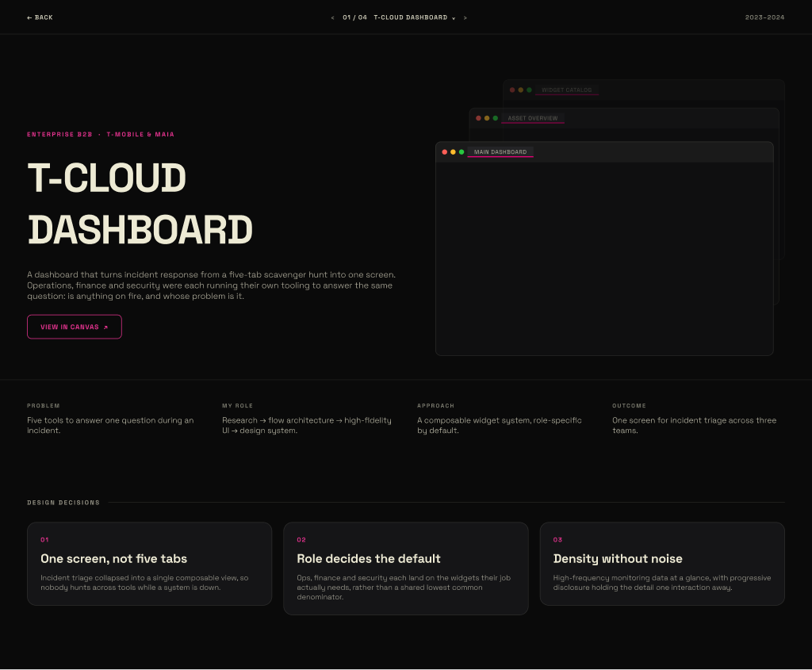
Task: Select the Main Dashboard window tab
Action: (500, 151)
